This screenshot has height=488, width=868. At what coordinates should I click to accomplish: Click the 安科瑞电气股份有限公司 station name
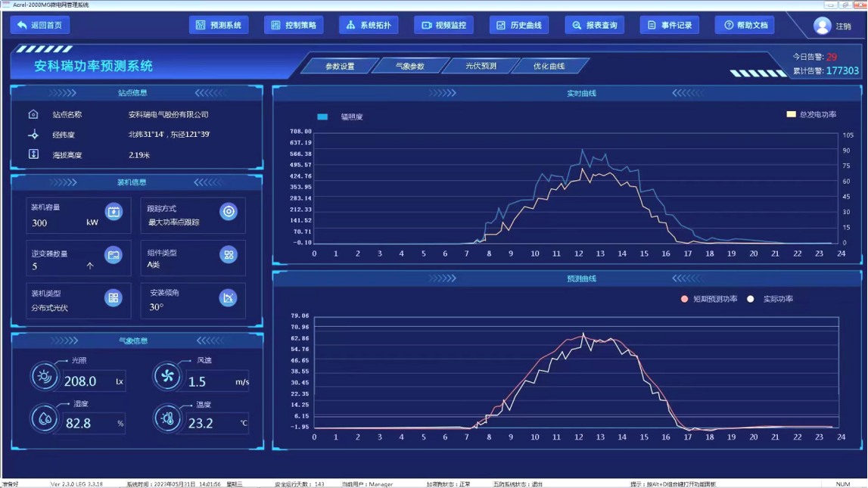click(x=168, y=114)
